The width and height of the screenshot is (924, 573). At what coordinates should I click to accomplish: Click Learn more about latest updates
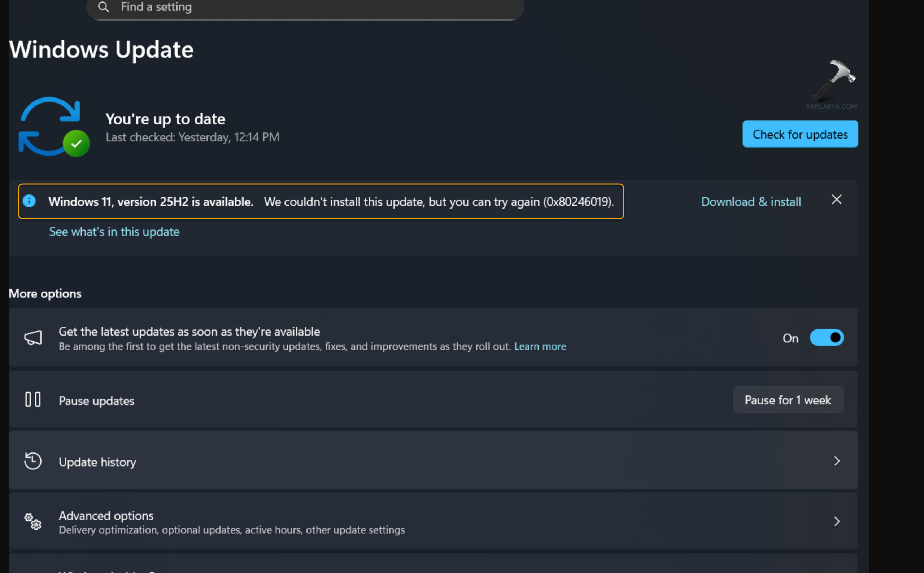(x=540, y=346)
